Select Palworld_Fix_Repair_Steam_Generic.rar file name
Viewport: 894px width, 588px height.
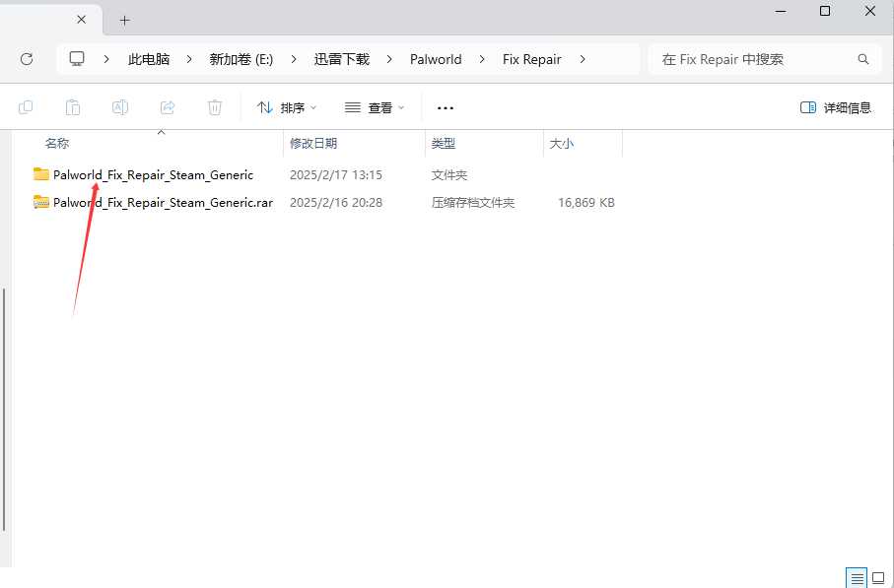[163, 202]
